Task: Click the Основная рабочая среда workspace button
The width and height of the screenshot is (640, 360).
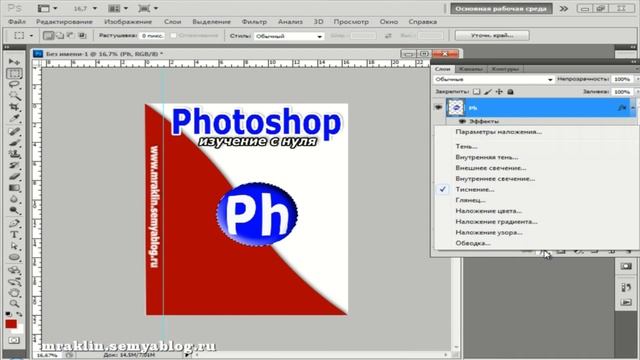Action: pyautogui.click(x=501, y=9)
